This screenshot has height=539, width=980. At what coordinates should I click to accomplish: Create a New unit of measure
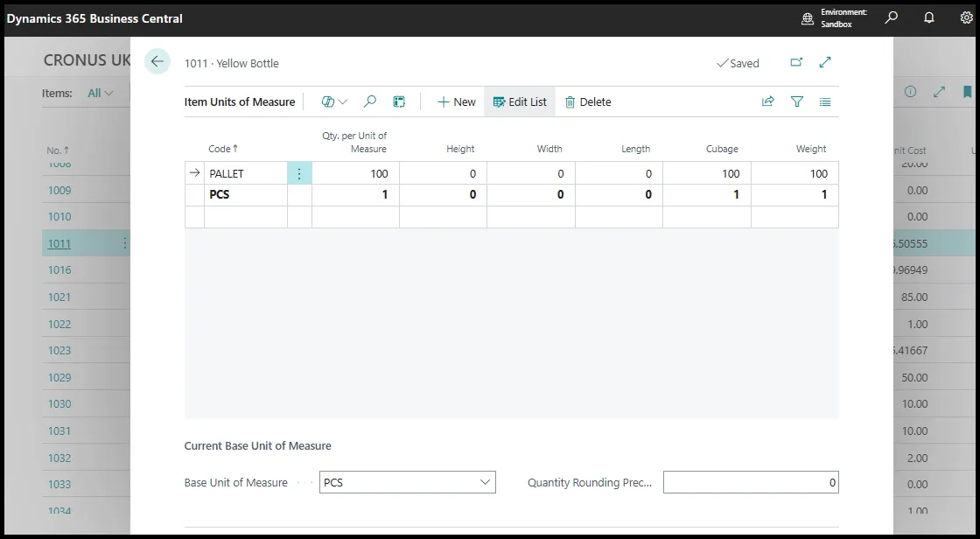coord(456,101)
